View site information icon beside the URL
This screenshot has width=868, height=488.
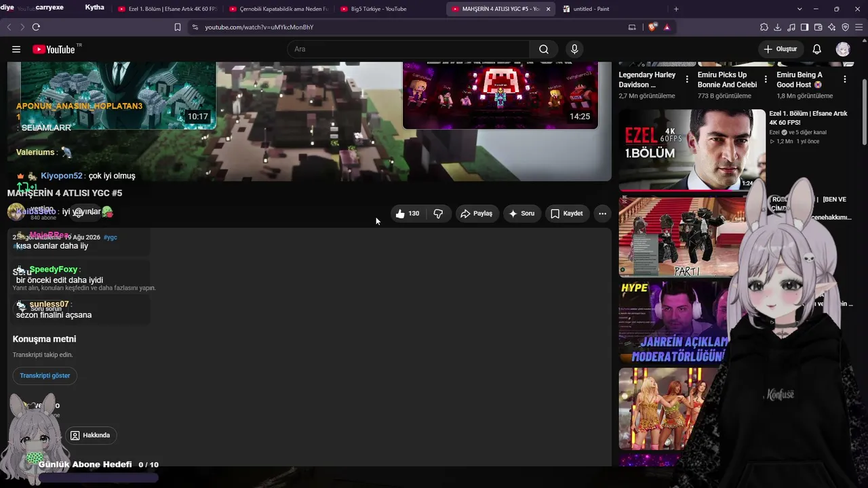click(195, 27)
